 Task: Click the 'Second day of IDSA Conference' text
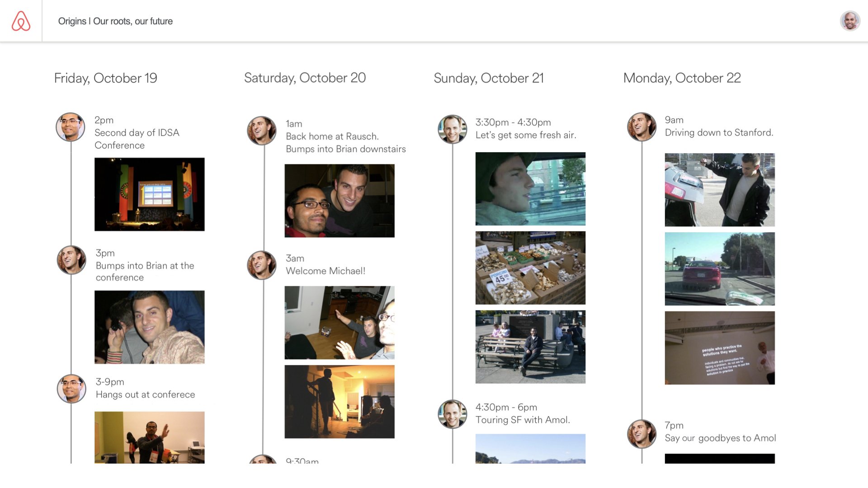[137, 139]
